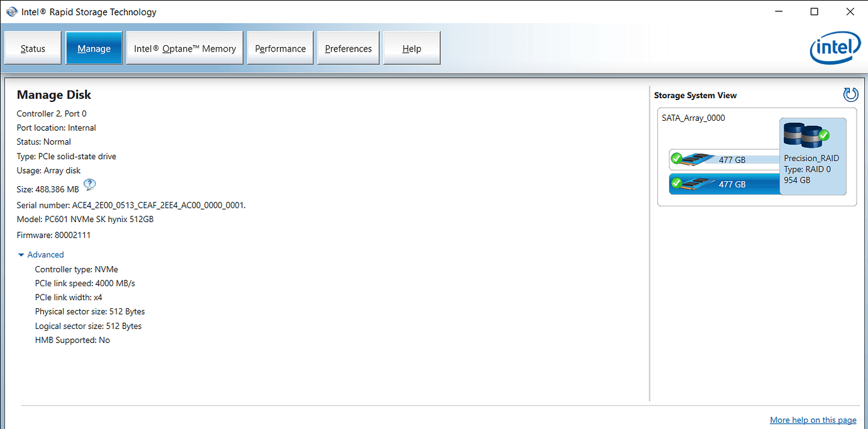
Task: Click the Intel logo in the header
Action: 835,48
